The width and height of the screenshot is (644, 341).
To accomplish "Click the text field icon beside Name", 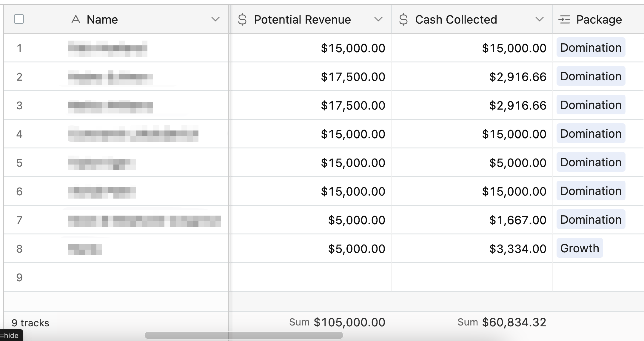I will tap(76, 20).
